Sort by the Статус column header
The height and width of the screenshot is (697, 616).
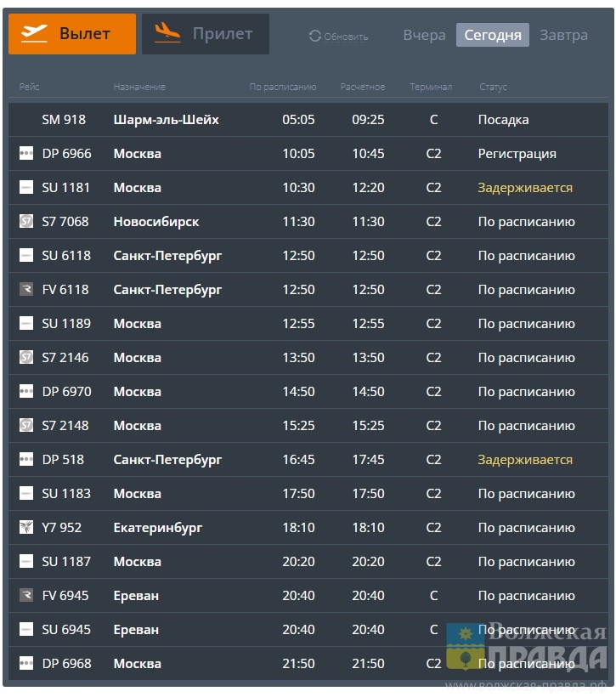click(x=493, y=87)
